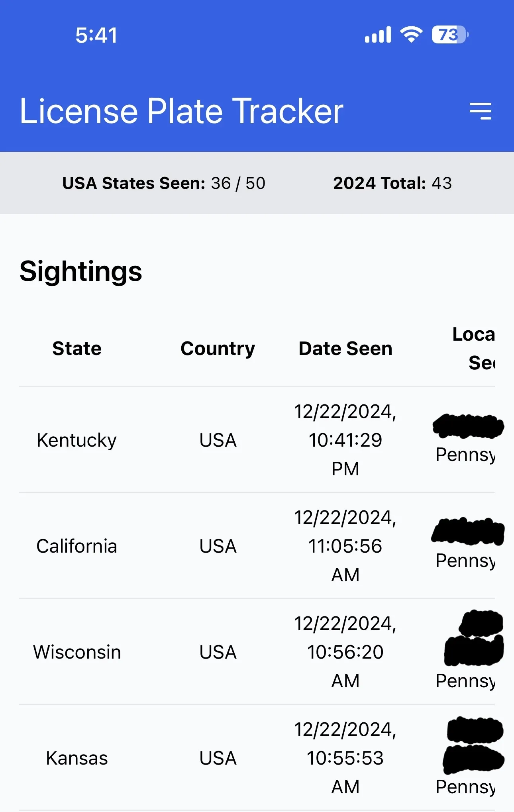514x812 pixels.
Task: Select the Kentucky sighting row
Action: click(77, 440)
